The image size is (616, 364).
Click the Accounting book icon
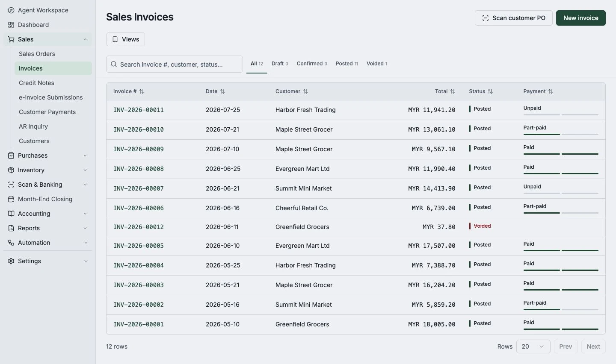pyautogui.click(x=11, y=214)
